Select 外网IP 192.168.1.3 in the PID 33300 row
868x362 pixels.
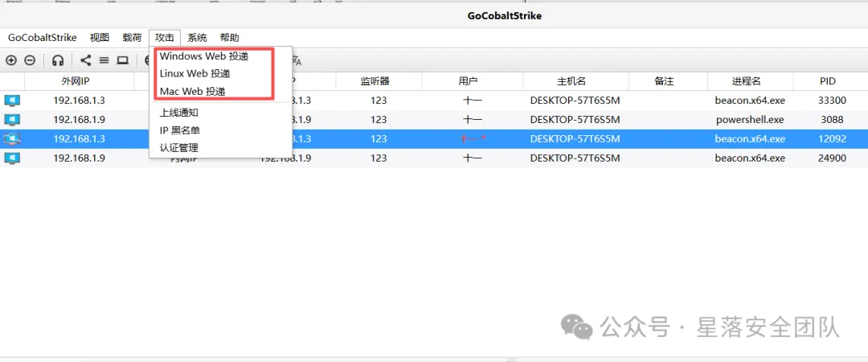point(79,101)
